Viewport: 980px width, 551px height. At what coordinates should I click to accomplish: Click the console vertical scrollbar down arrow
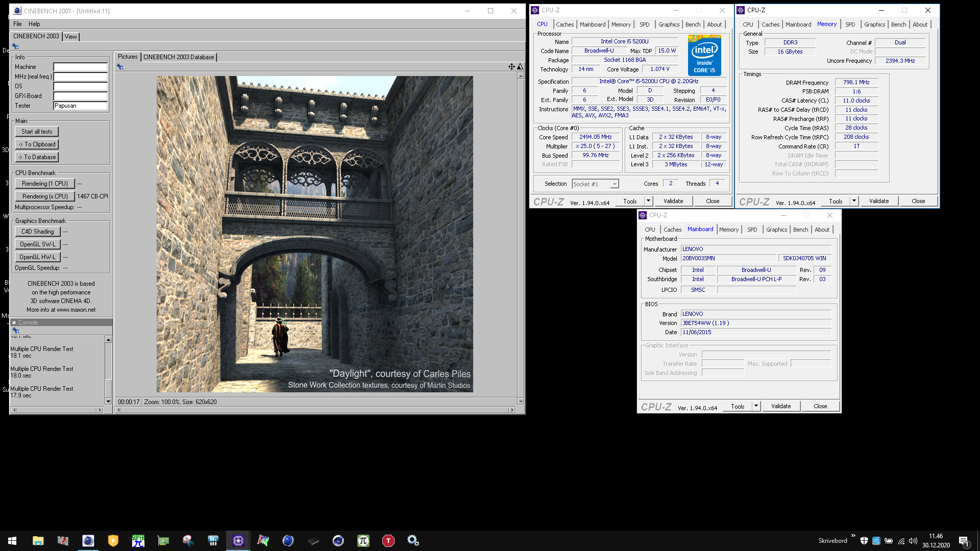pyautogui.click(x=108, y=402)
